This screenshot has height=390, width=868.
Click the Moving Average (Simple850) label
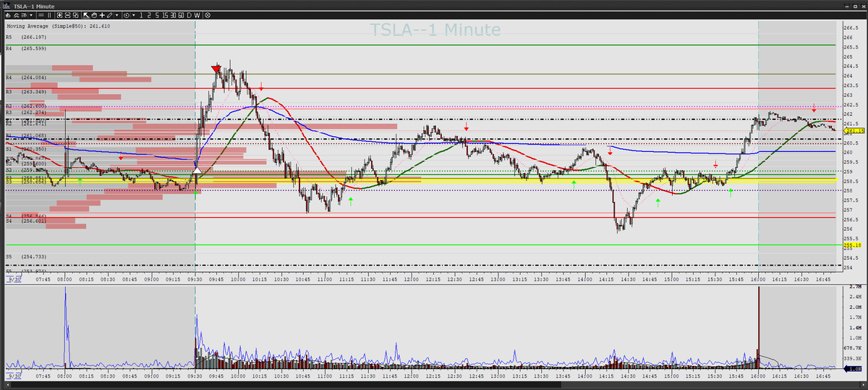[x=58, y=25]
